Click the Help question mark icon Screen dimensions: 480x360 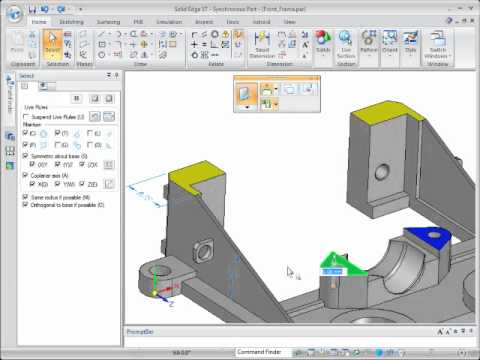449,21
